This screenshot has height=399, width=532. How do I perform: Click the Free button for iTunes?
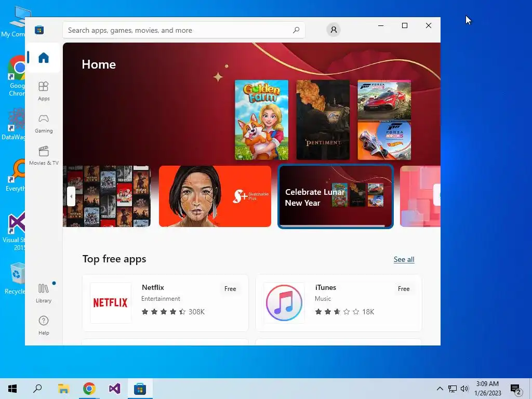(x=403, y=289)
